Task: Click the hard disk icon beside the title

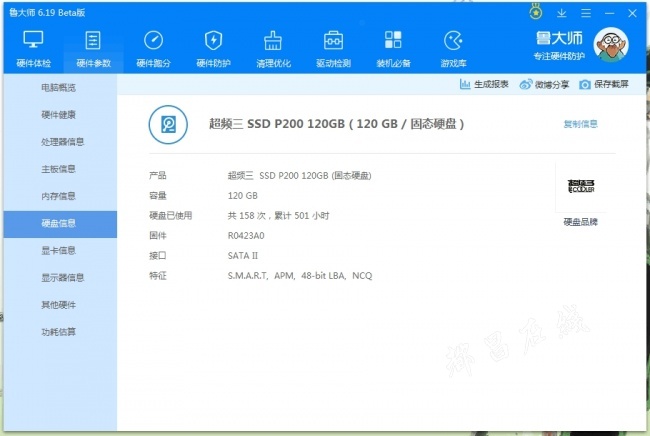Action: [168, 124]
